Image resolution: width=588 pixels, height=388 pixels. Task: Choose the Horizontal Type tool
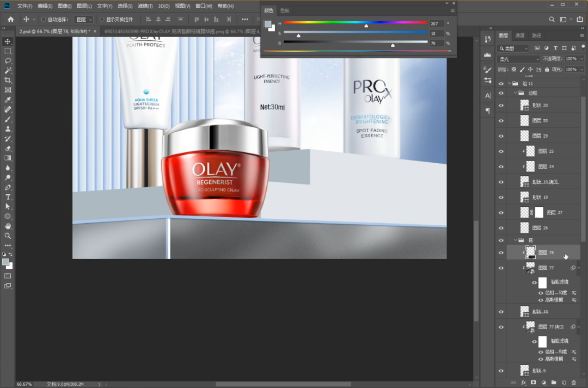coord(8,197)
